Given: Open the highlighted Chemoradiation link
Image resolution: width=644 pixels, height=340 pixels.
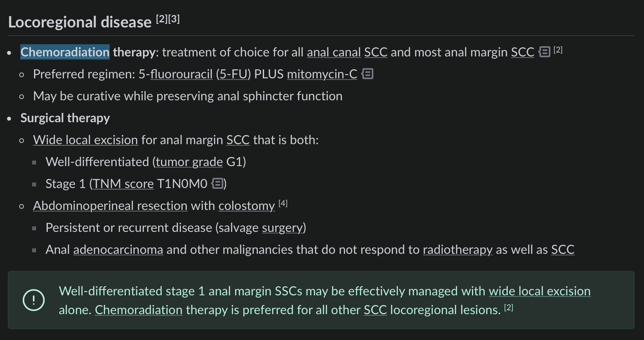Looking at the screenshot, I should point(65,52).
